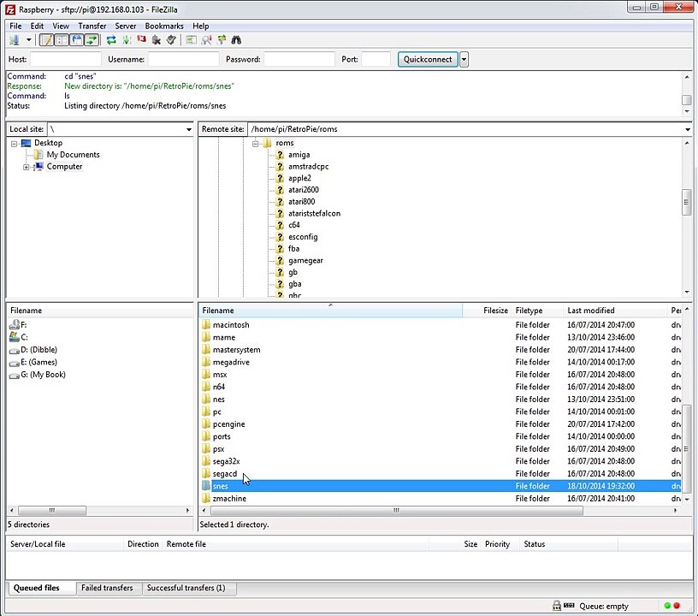Open the Bookmarks menu

pyautogui.click(x=164, y=26)
